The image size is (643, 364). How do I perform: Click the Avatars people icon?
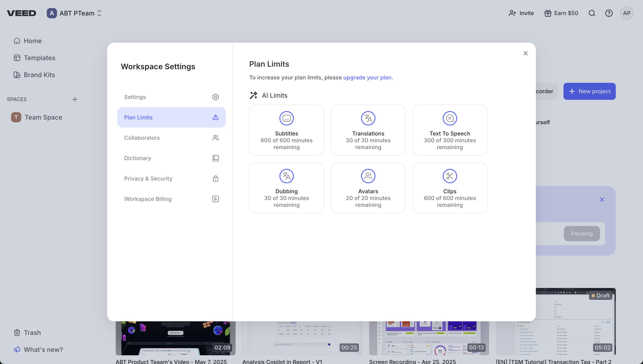coord(368,176)
